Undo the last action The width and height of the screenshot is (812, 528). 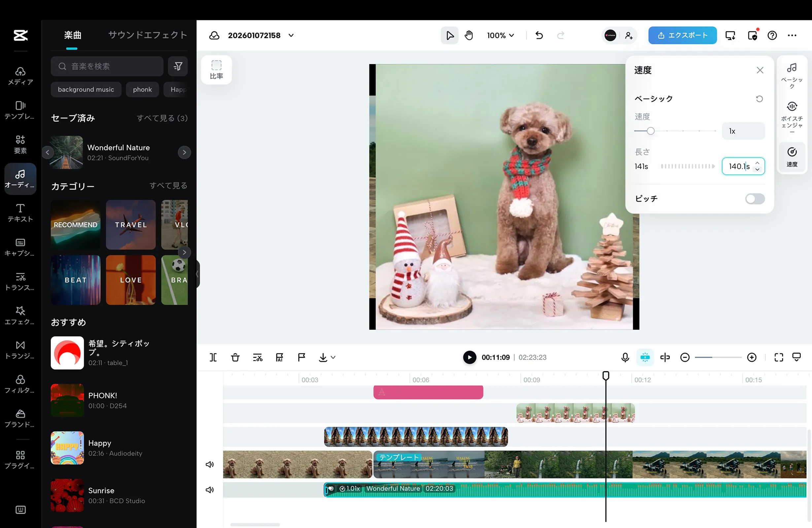pyautogui.click(x=539, y=35)
